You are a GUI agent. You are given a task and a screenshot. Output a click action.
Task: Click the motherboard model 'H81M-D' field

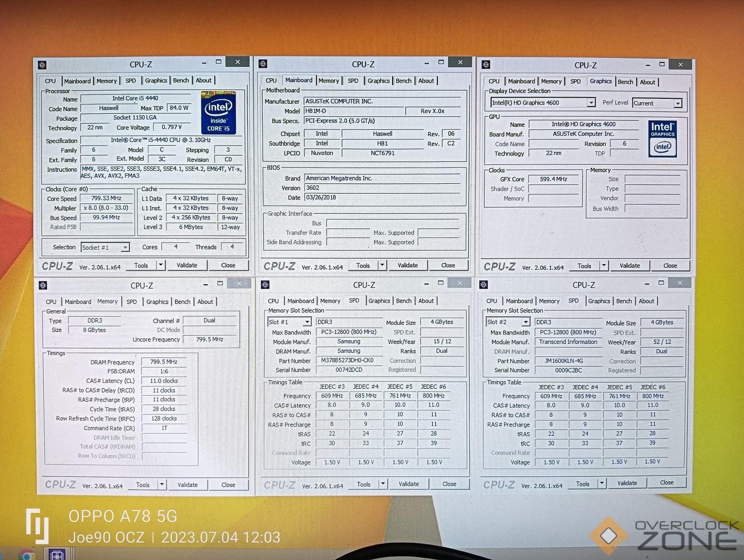coord(353,111)
